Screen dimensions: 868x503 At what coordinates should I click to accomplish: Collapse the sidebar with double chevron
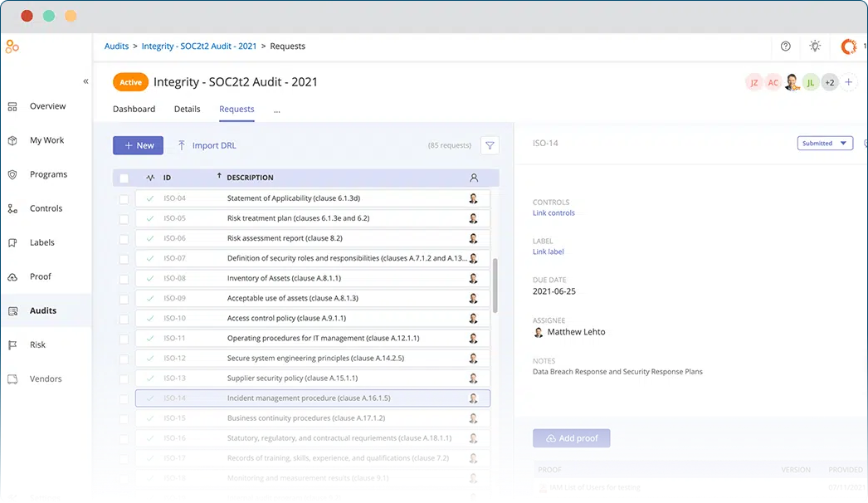(x=85, y=81)
